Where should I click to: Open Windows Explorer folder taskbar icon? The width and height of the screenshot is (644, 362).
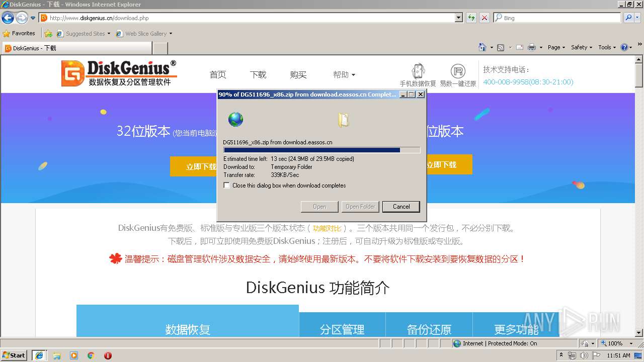coord(57,355)
